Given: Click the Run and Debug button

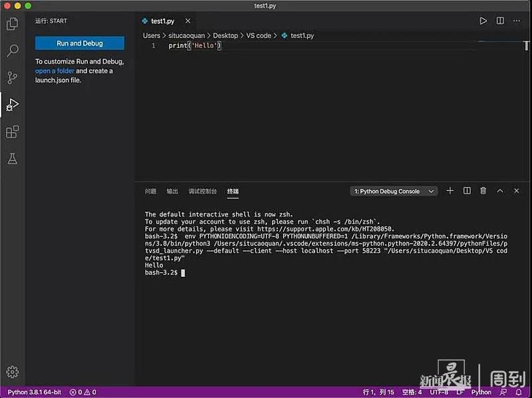Looking at the screenshot, I should [79, 43].
